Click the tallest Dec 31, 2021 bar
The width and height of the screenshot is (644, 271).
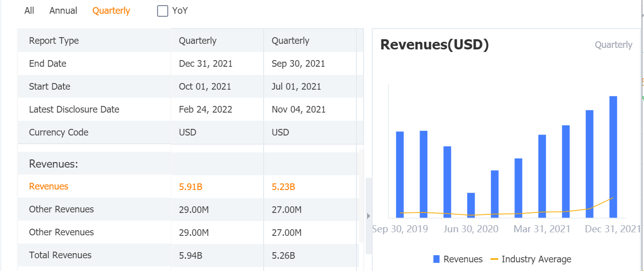click(613, 156)
